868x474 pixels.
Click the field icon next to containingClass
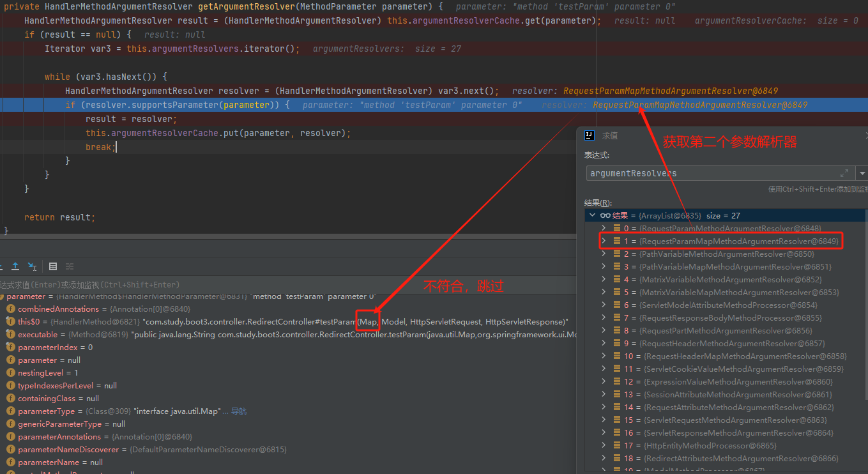pos(10,399)
